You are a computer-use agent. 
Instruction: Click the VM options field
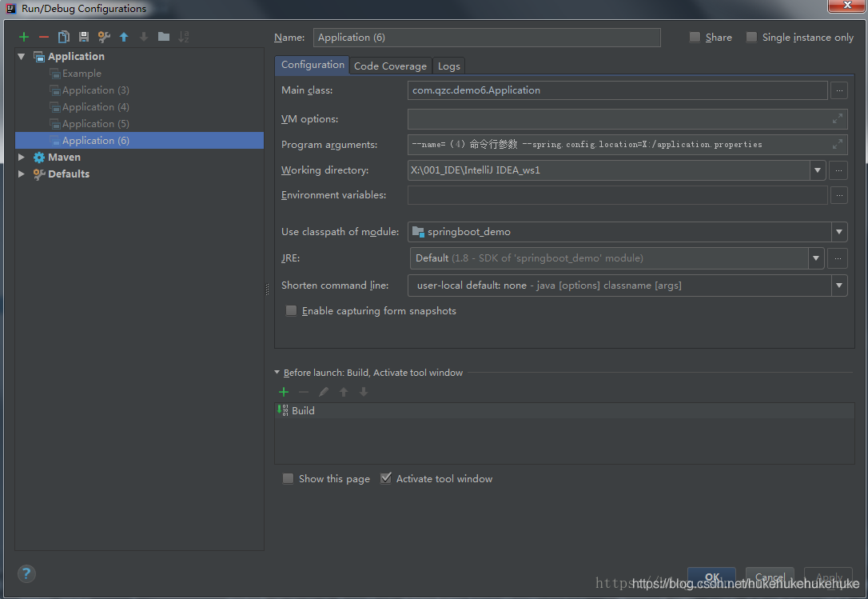point(627,119)
